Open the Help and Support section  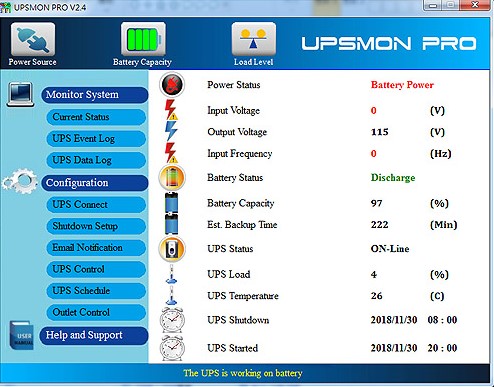pos(94,335)
